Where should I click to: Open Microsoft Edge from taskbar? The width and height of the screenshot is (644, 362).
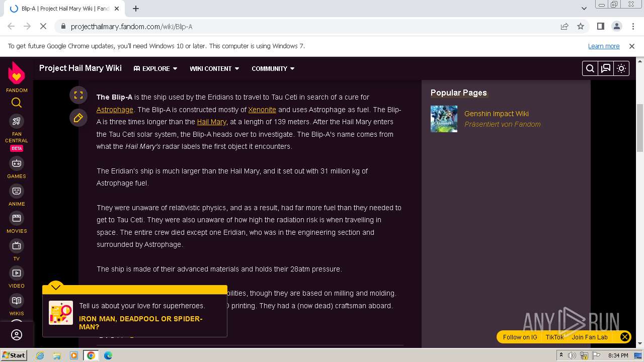click(108, 355)
